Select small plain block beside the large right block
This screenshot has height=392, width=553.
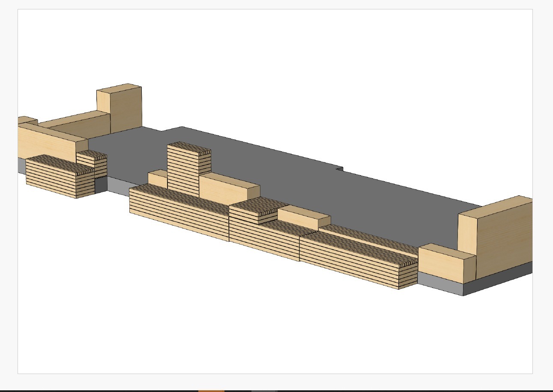447,263
